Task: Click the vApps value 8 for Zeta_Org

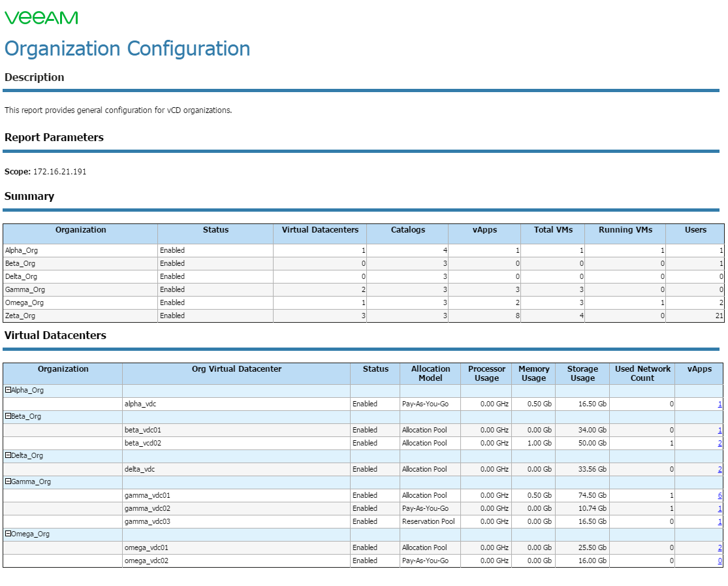Action: (x=517, y=316)
